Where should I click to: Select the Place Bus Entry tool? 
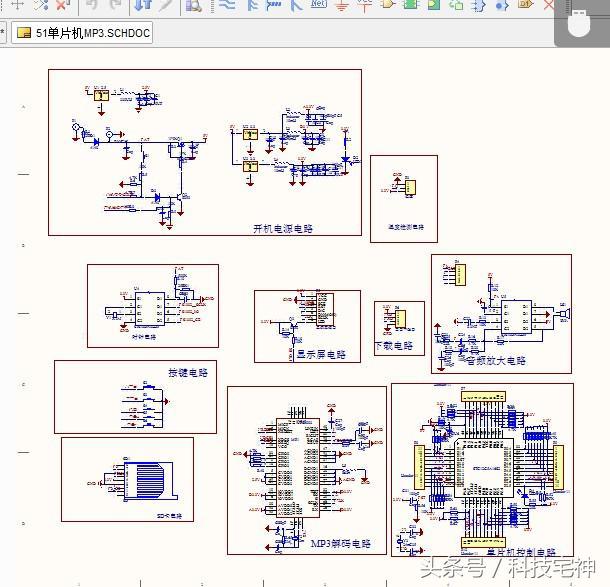click(296, 5)
